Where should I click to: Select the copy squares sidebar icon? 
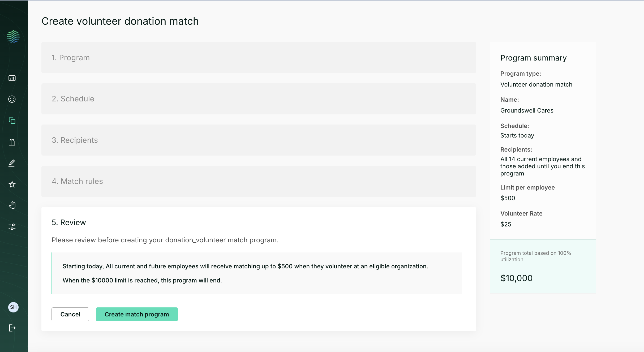pos(12,121)
